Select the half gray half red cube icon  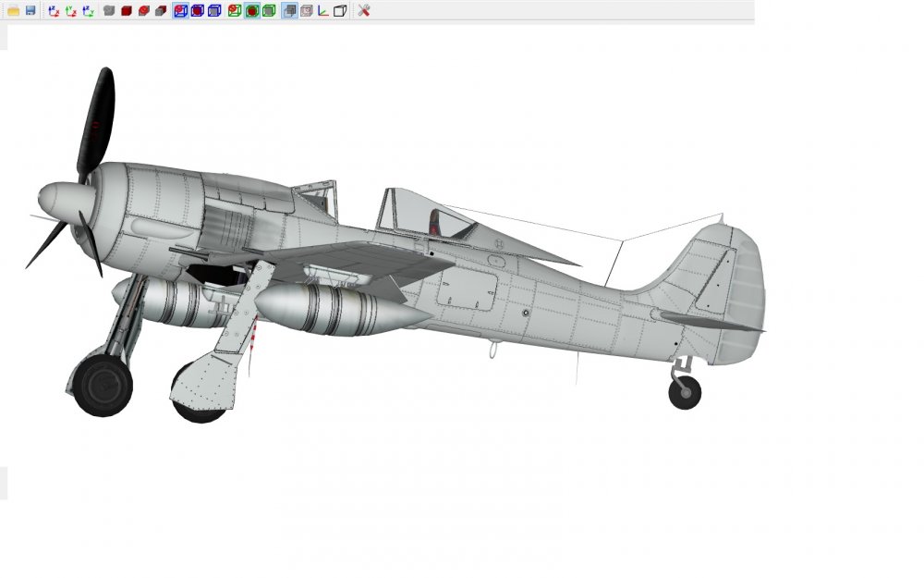pyautogui.click(x=161, y=10)
